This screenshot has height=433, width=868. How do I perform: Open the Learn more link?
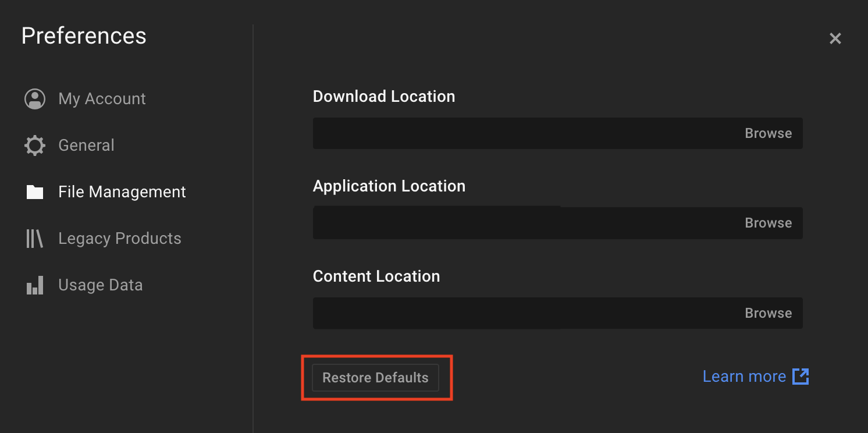click(744, 376)
